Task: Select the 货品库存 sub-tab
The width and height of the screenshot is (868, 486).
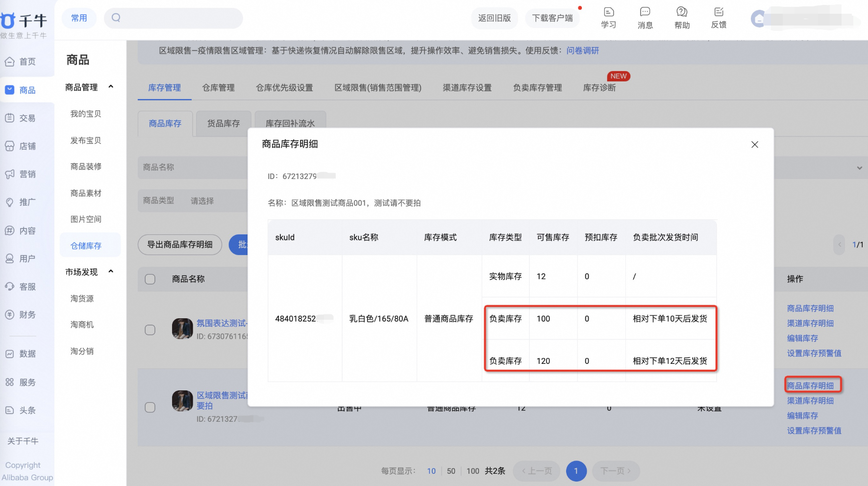Action: tap(223, 124)
